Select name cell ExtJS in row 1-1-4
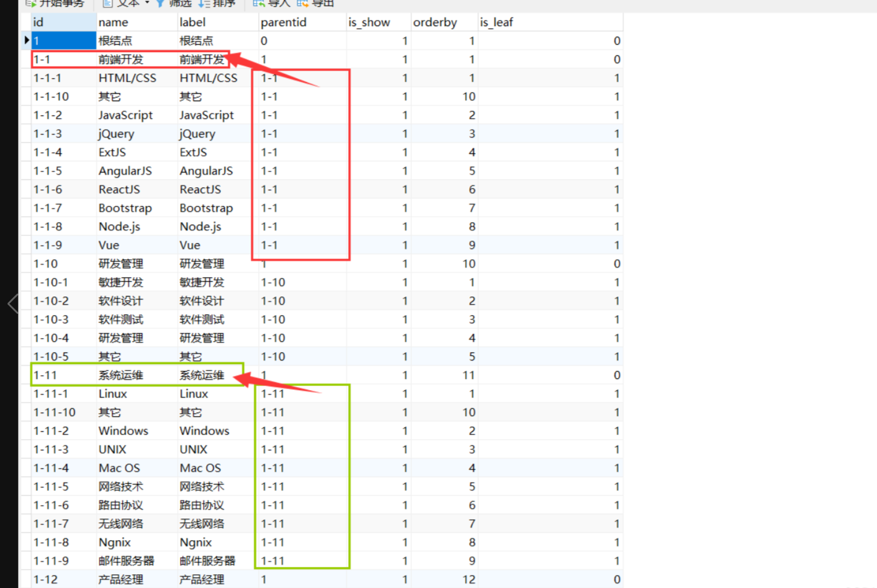Viewport: 877px width, 588px height. click(137, 153)
